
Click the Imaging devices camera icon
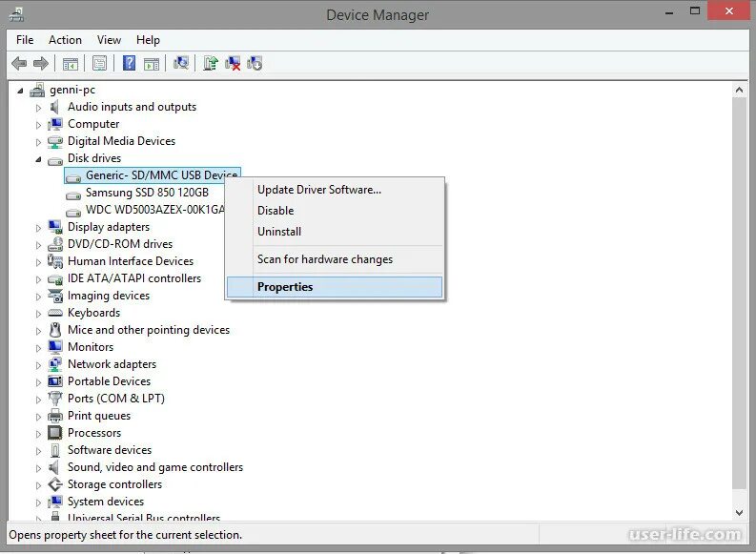pyautogui.click(x=55, y=296)
